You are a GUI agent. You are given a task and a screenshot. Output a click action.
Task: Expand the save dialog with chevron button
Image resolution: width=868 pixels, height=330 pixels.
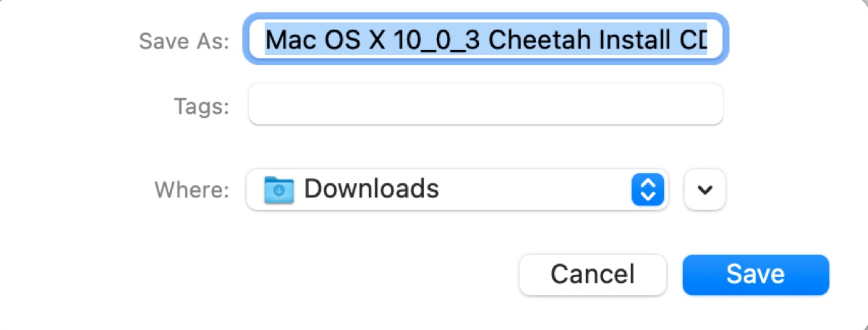[705, 190]
